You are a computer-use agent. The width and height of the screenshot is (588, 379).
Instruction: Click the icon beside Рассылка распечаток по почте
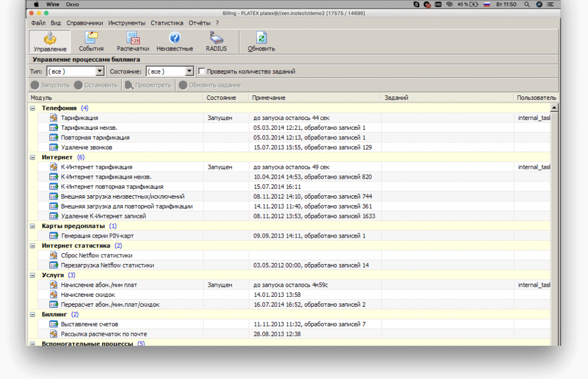(x=53, y=334)
